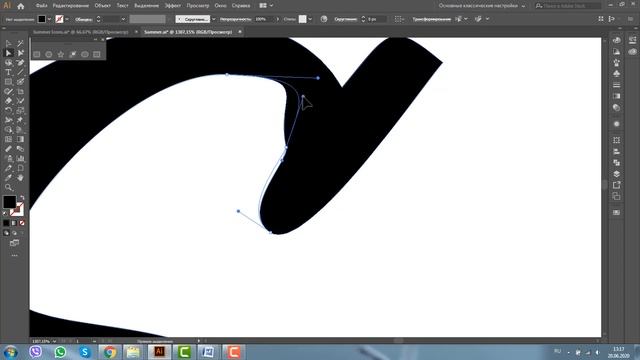Click the Обводка stroke label
The height and width of the screenshot is (360, 640).
pyautogui.click(x=84, y=19)
